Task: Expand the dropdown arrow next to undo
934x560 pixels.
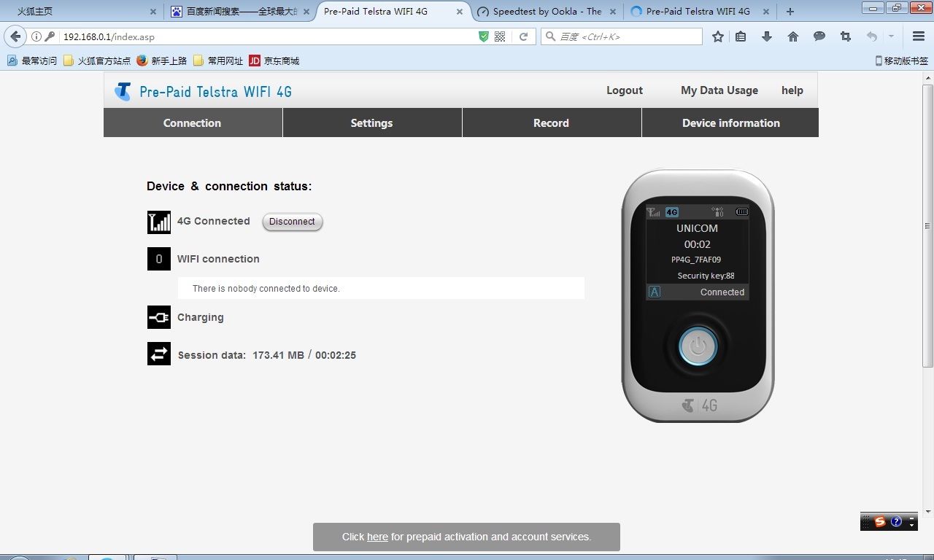Action: [x=891, y=36]
